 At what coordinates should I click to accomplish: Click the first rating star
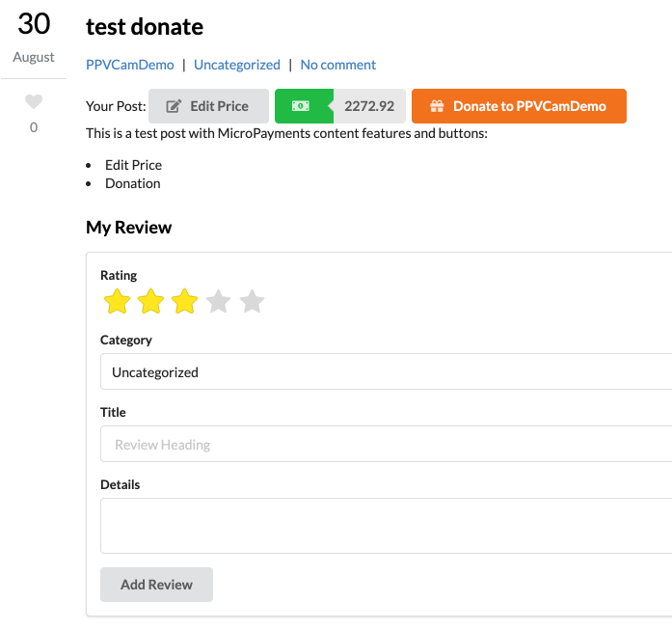coord(117,302)
